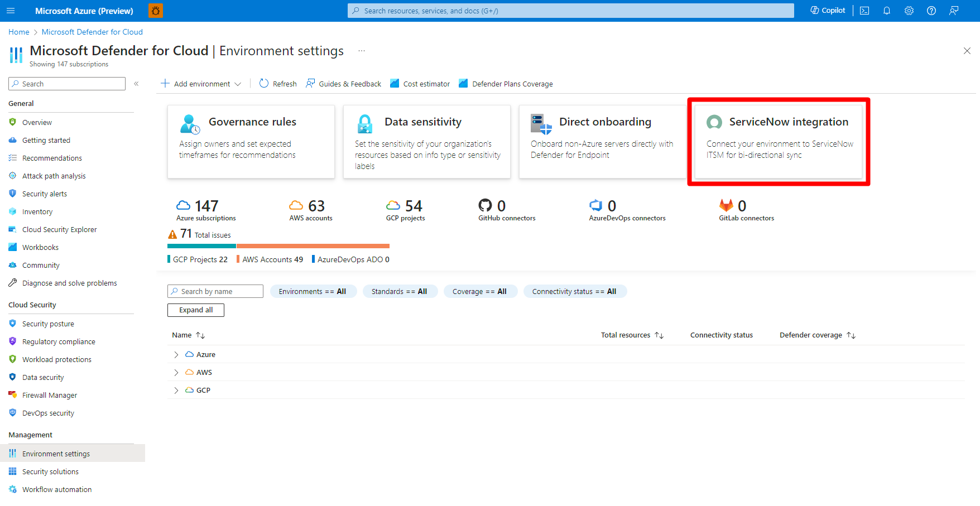The image size is (980, 506).
Task: Click the Security solutions grid icon
Action: (x=12, y=471)
